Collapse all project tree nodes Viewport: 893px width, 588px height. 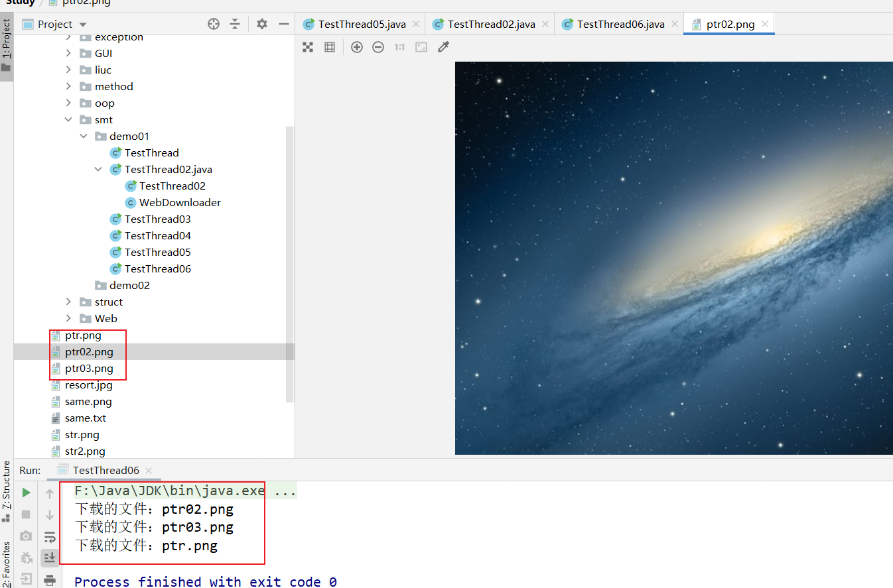[x=235, y=24]
